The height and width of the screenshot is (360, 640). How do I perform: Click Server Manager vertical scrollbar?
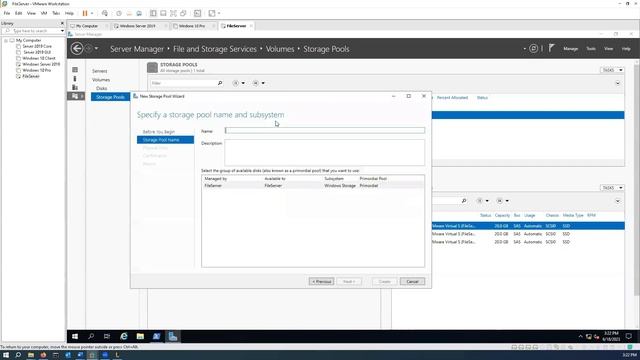tap(637, 180)
